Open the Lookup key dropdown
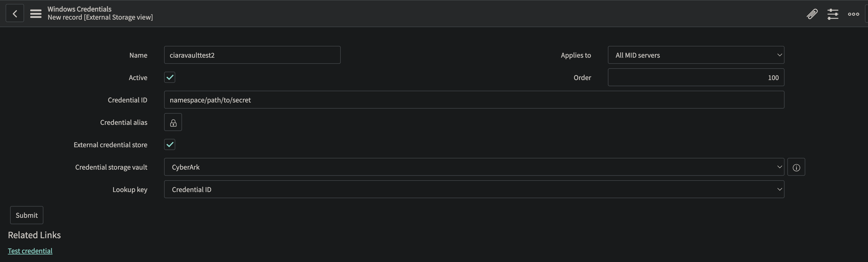Image resolution: width=868 pixels, height=262 pixels. 474,190
